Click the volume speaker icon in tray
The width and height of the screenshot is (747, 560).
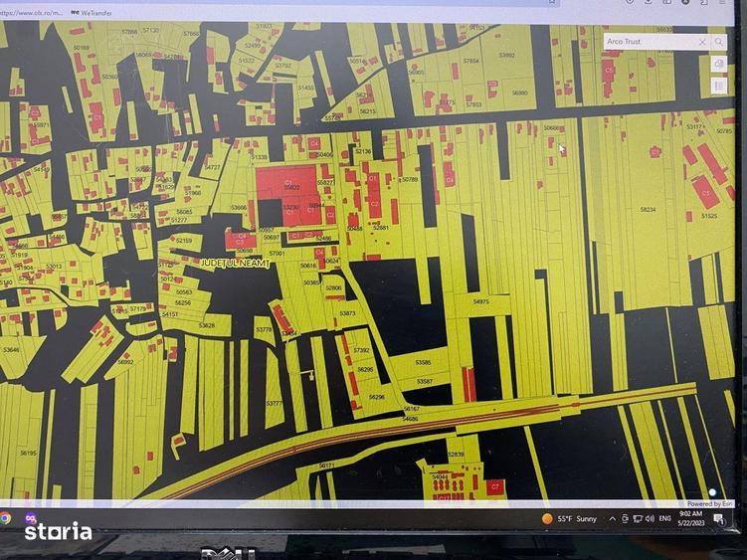click(649, 519)
